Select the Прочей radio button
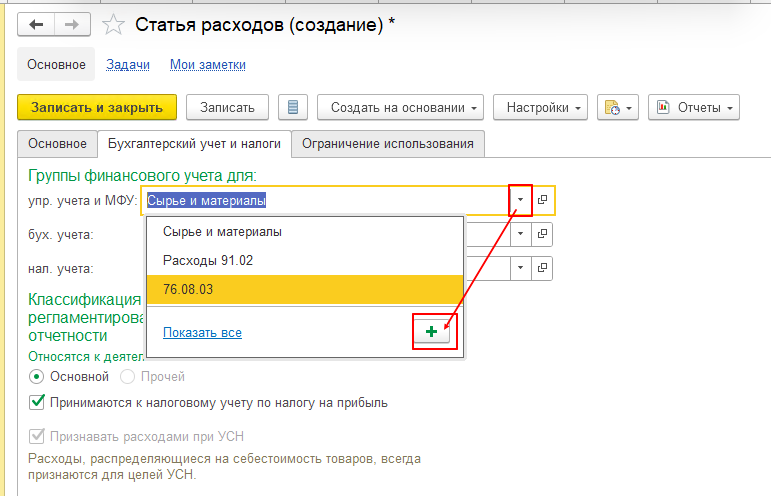Image resolution: width=771 pixels, height=496 pixels. click(127, 377)
